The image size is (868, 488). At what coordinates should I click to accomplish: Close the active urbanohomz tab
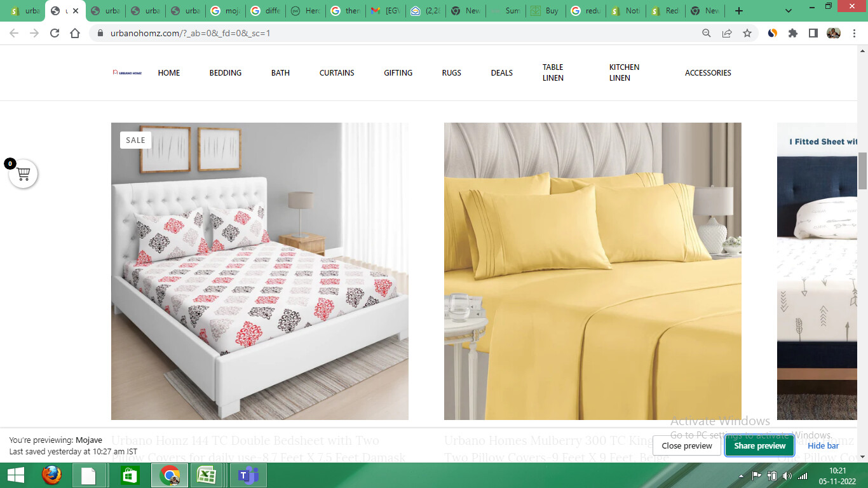tap(76, 11)
